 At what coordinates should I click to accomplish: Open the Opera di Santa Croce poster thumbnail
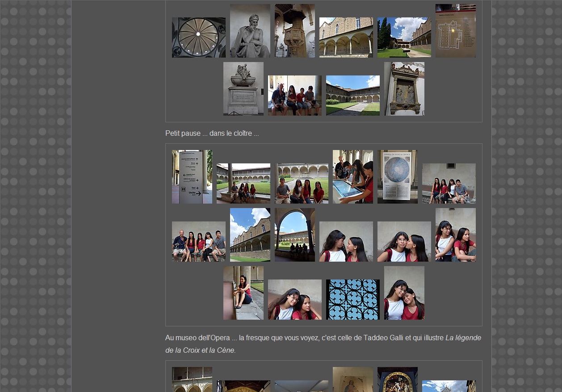click(397, 177)
